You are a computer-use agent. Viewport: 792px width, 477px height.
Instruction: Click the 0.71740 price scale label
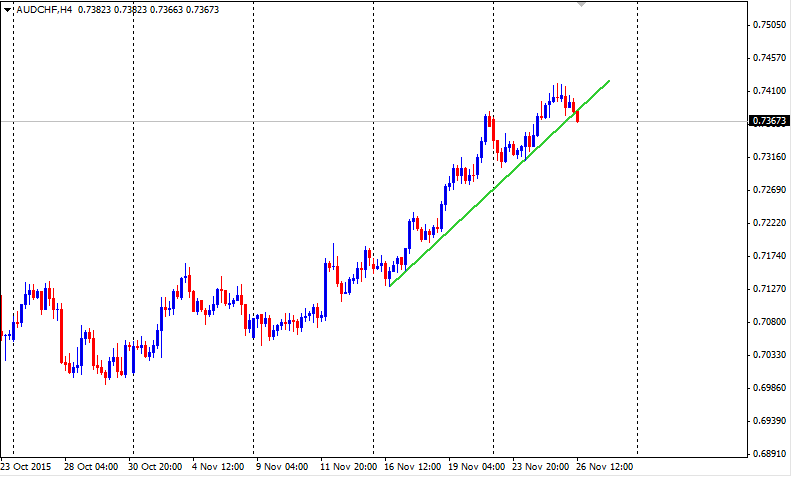click(x=769, y=256)
